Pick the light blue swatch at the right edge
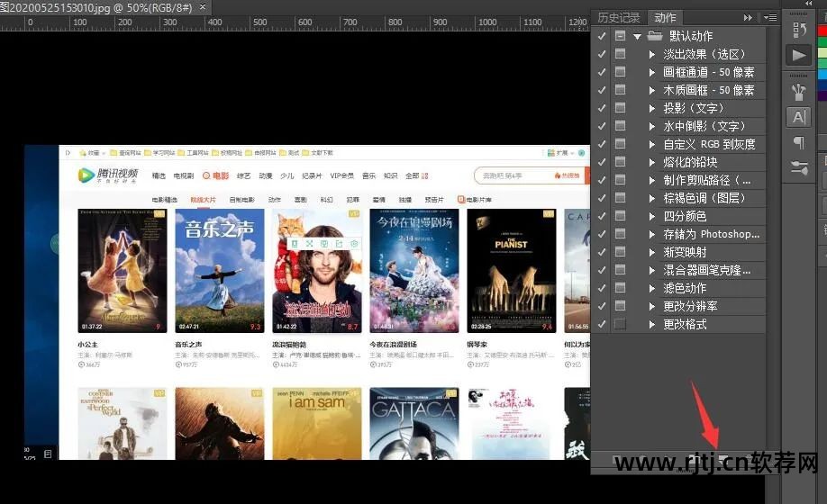This screenshot has height=504, width=827. click(x=822, y=75)
